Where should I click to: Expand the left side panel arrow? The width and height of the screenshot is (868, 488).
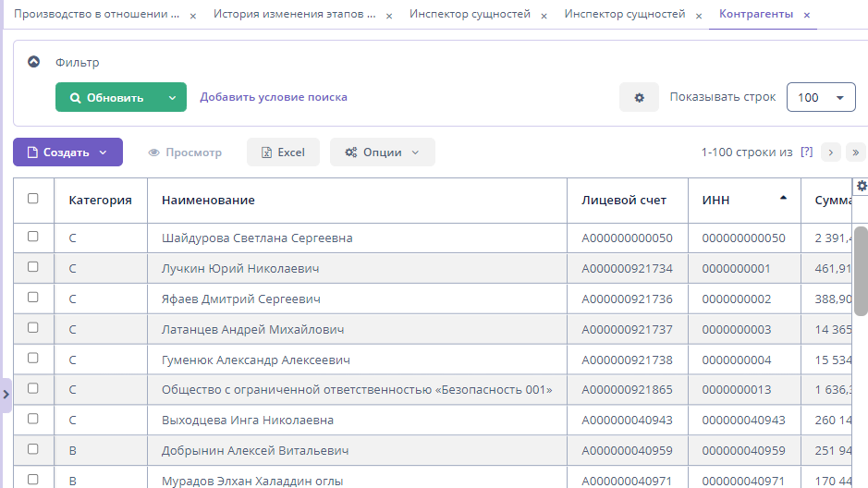6,395
